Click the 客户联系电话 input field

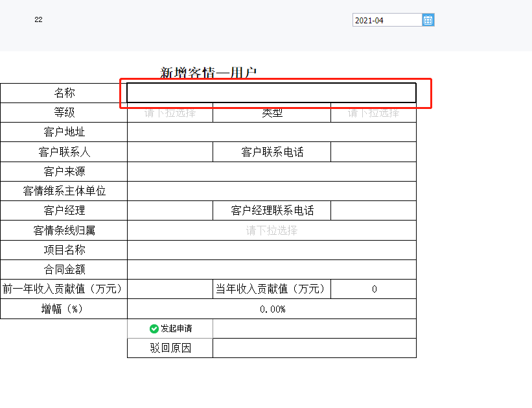point(373,152)
